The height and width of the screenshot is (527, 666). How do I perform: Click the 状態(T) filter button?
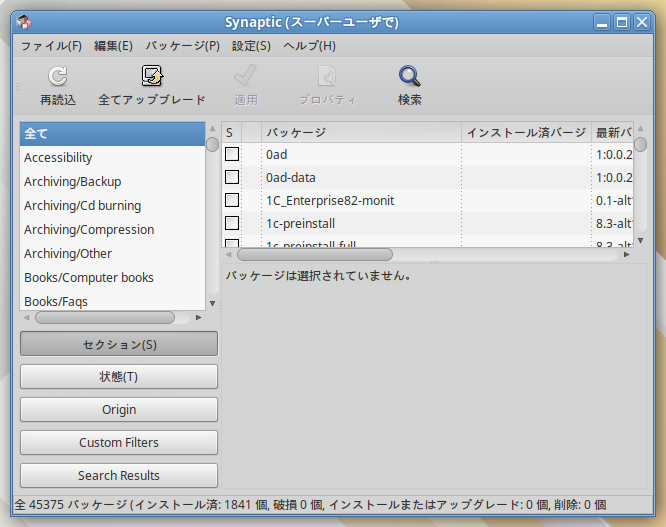click(119, 377)
